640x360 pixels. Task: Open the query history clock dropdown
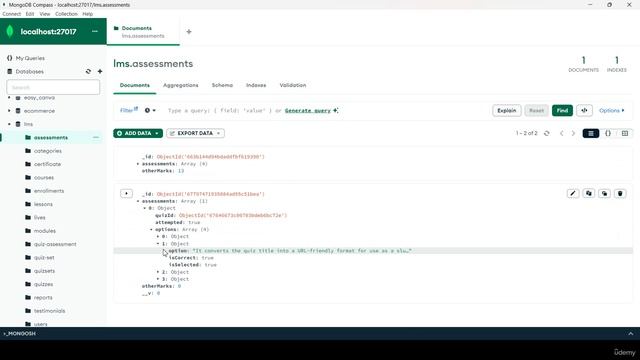[x=150, y=110]
